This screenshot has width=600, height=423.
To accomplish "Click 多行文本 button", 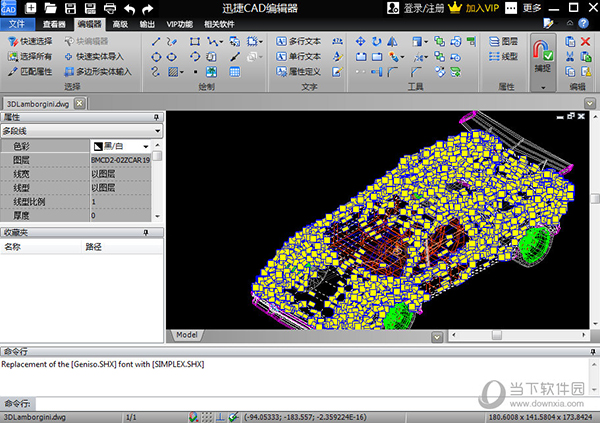I will point(299,41).
